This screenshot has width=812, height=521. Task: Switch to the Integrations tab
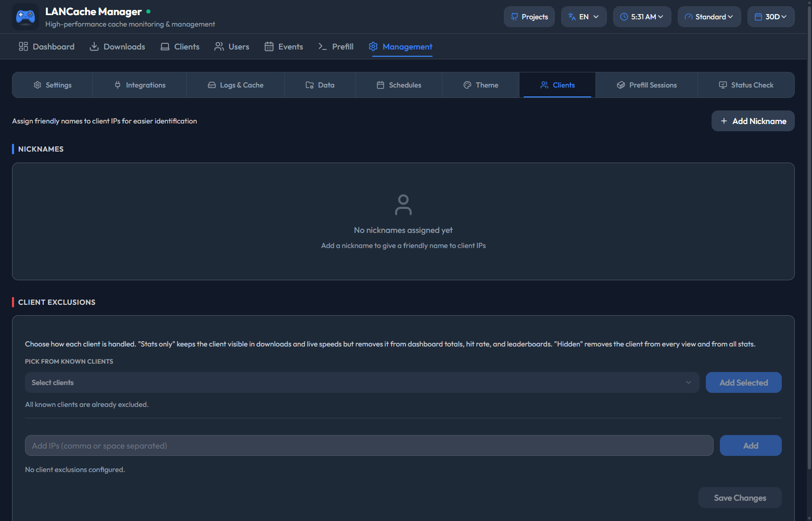[139, 85]
